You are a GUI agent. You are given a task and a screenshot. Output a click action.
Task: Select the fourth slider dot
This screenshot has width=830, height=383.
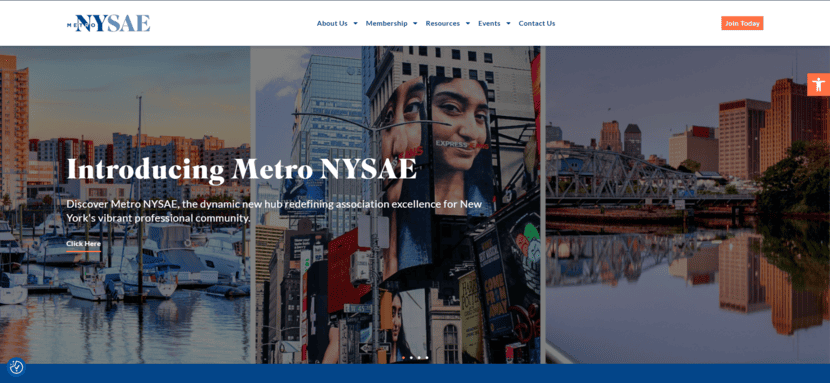tap(427, 358)
